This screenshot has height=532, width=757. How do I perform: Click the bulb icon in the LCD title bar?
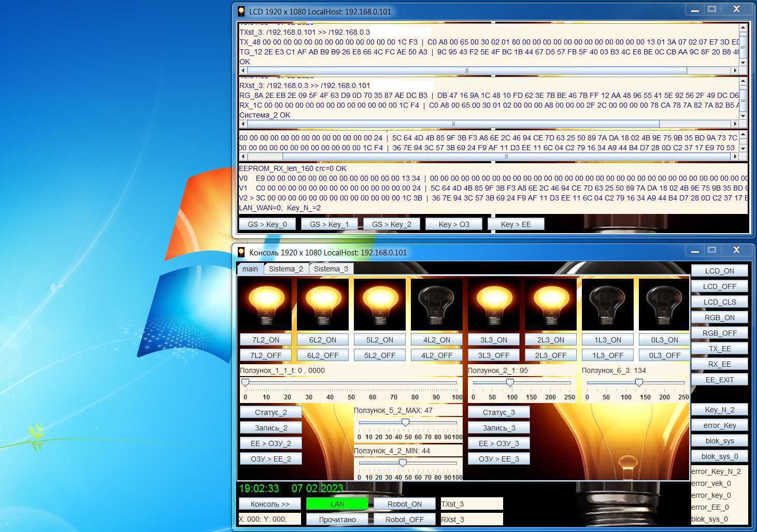click(241, 11)
